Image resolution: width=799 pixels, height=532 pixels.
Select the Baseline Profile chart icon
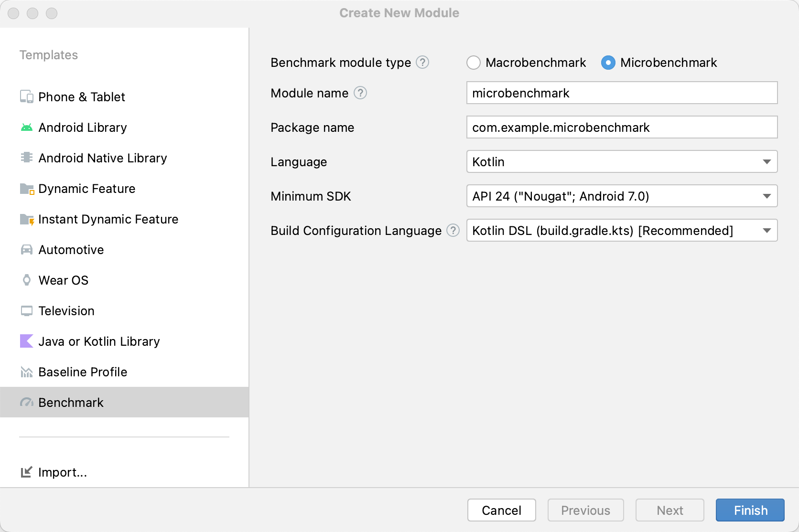(x=27, y=372)
